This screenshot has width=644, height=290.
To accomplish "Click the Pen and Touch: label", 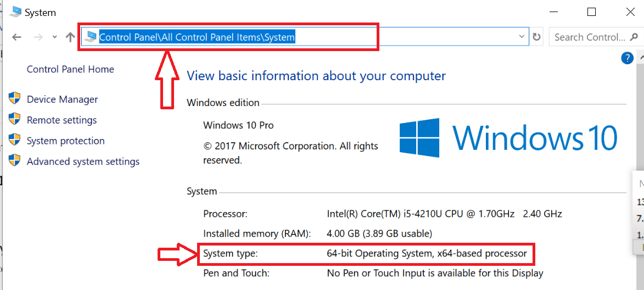I will [x=237, y=273].
